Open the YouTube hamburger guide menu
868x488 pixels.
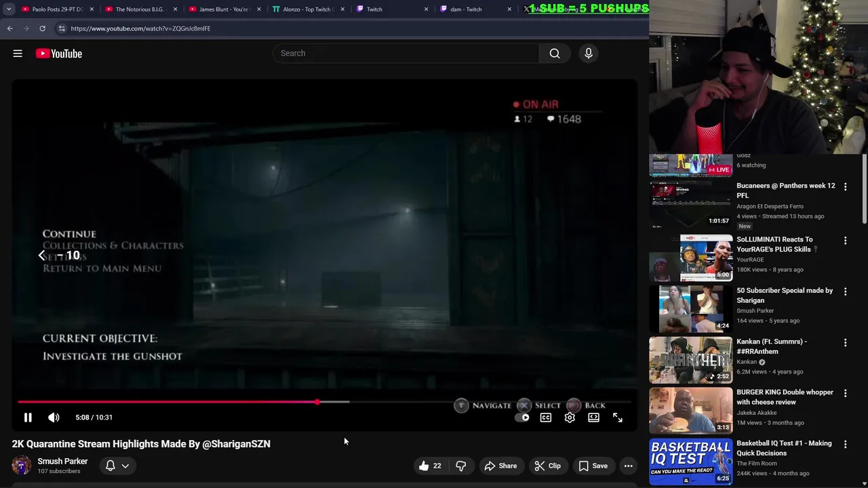pyautogui.click(x=18, y=54)
